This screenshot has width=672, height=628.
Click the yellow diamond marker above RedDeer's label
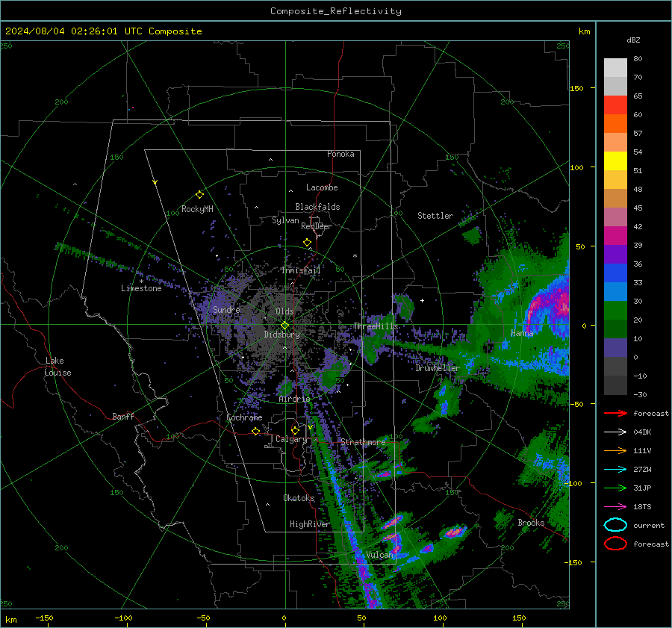coord(307,242)
